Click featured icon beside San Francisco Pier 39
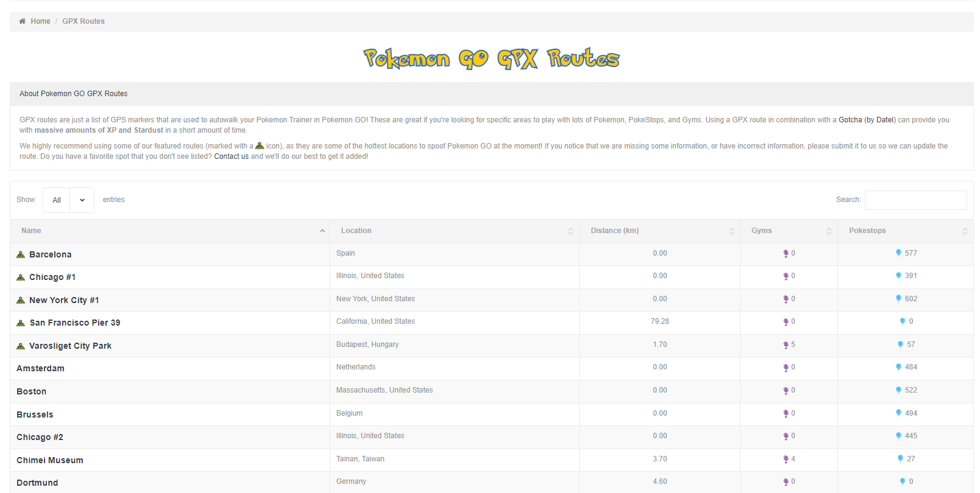Image resolution: width=980 pixels, height=493 pixels. [x=21, y=323]
